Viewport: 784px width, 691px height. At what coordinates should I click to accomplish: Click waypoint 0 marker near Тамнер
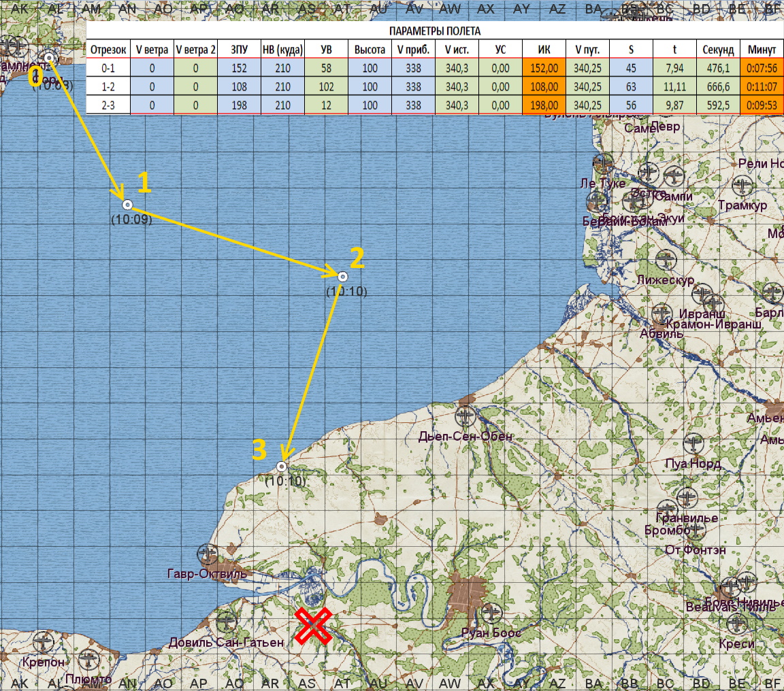coord(49,58)
